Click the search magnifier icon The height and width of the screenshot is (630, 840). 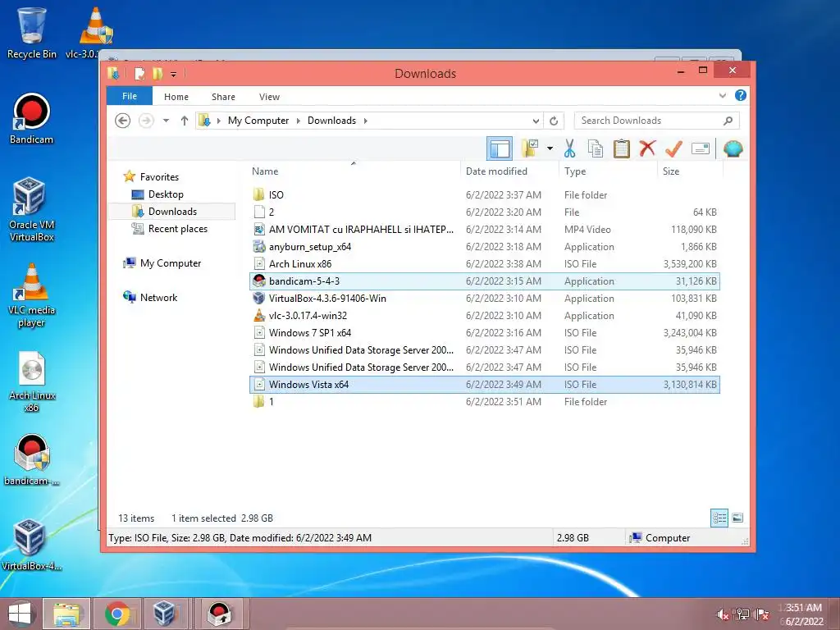tap(728, 121)
